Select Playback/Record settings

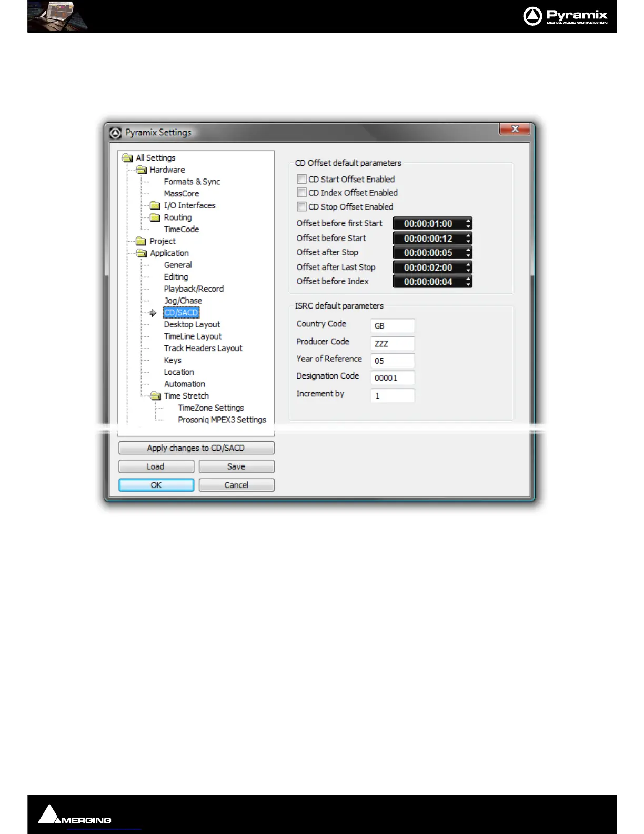(x=194, y=289)
